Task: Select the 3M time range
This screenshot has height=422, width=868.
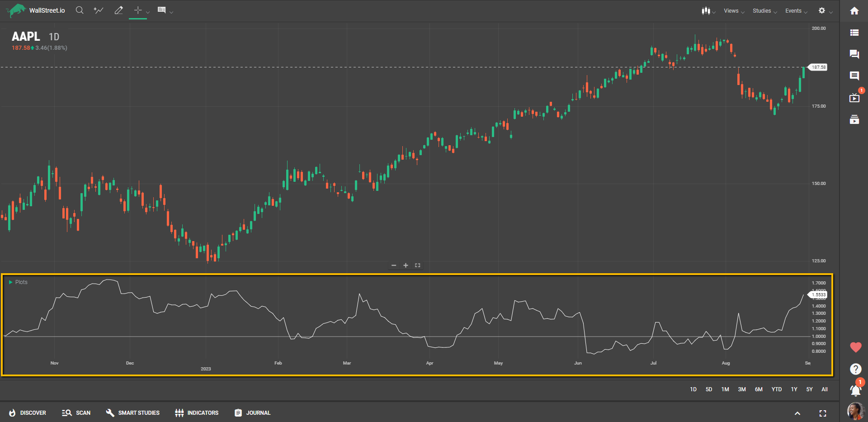Action: pos(742,389)
